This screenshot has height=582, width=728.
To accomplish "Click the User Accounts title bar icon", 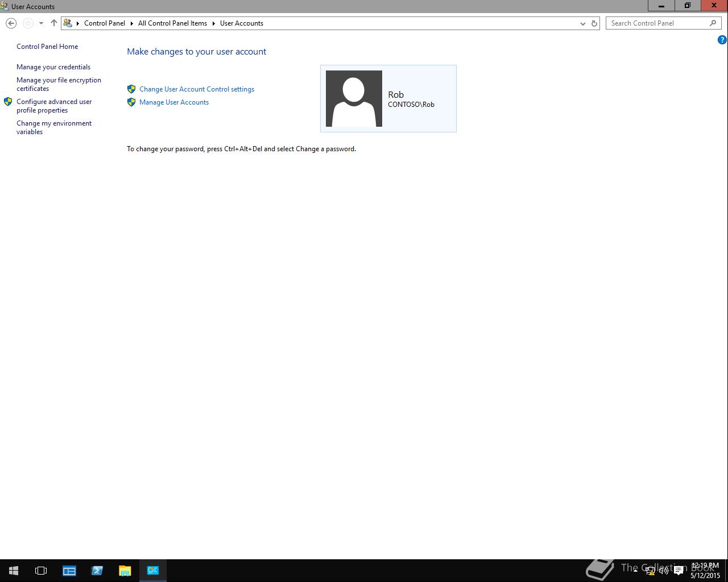I will click(5, 6).
